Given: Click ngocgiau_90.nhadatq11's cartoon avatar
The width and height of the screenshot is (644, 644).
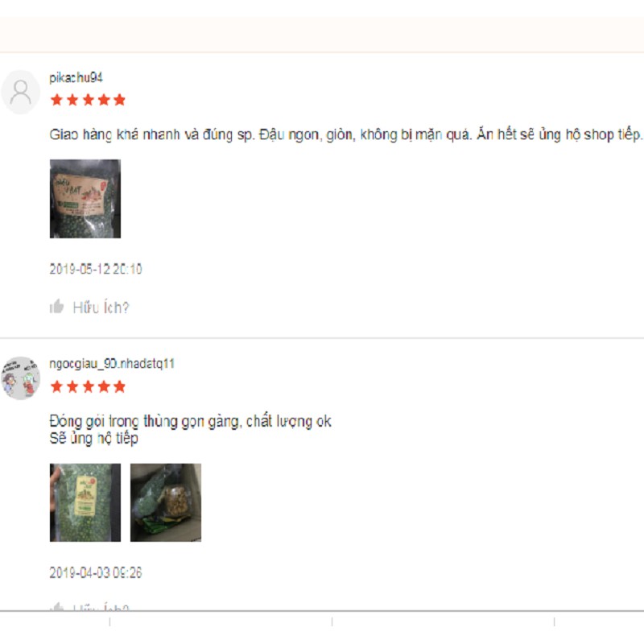Looking at the screenshot, I should click(x=21, y=378).
